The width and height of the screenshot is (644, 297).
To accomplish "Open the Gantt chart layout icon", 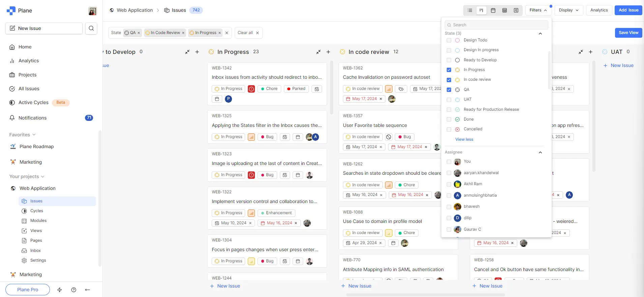I will (x=516, y=10).
